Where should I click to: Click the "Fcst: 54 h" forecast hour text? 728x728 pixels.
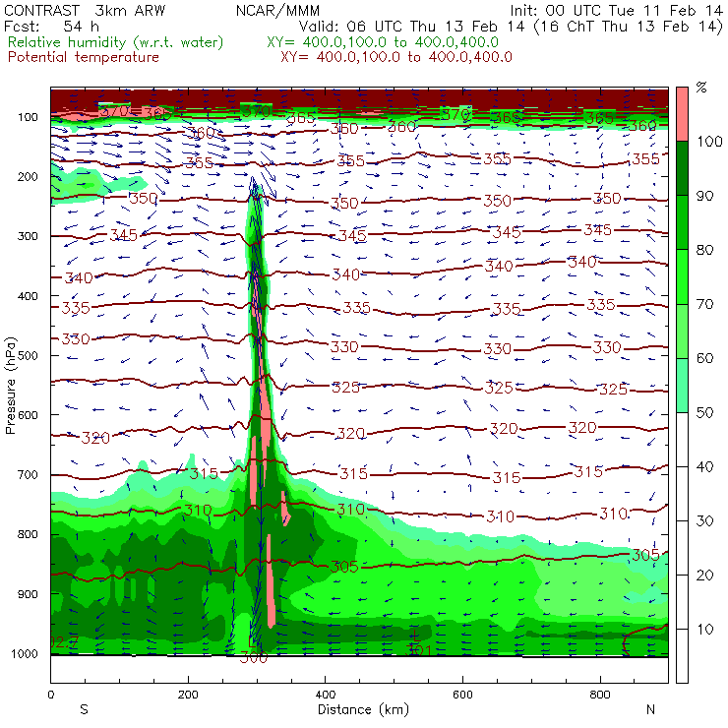[x=51, y=26]
